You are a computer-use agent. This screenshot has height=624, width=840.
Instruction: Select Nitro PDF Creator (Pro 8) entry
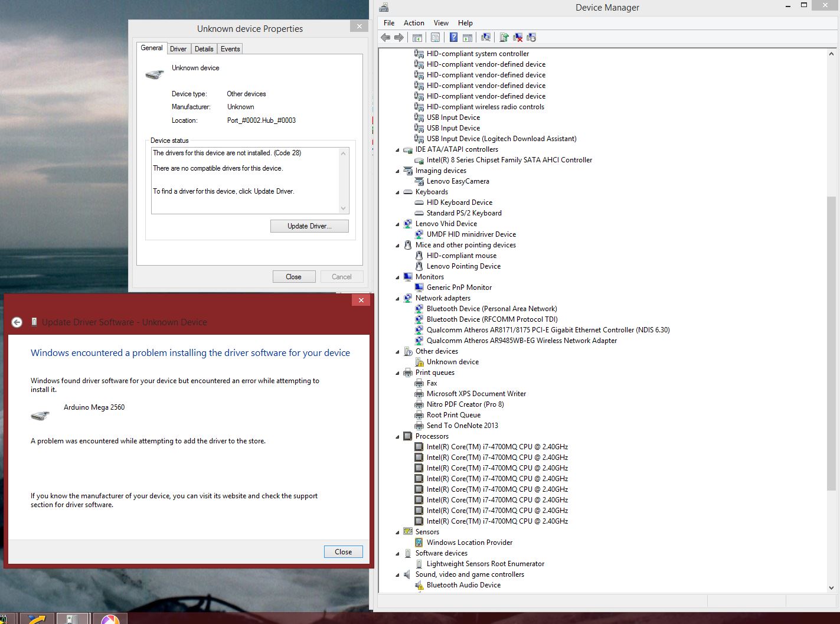[465, 404]
